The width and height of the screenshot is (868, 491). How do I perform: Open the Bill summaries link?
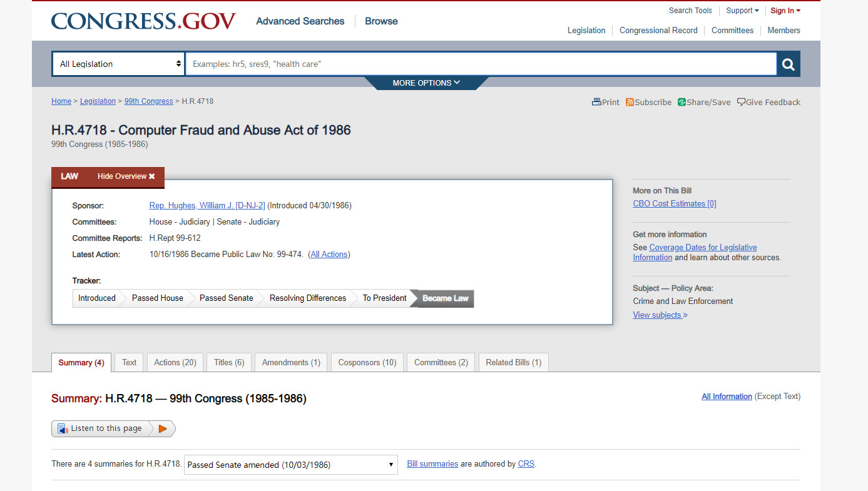tap(432, 464)
